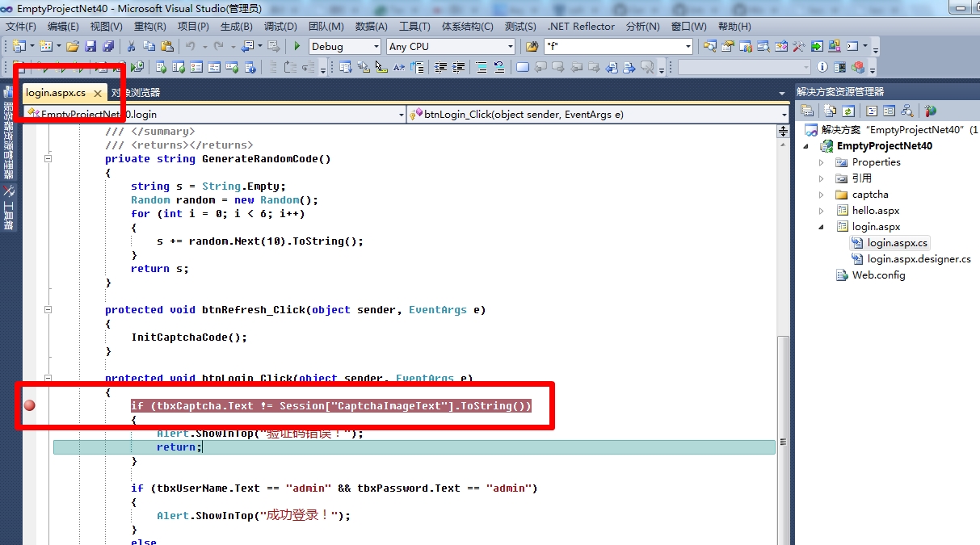The image size is (980, 545).
Task: Select Web.config in Solution Explorer
Action: pyautogui.click(x=878, y=275)
